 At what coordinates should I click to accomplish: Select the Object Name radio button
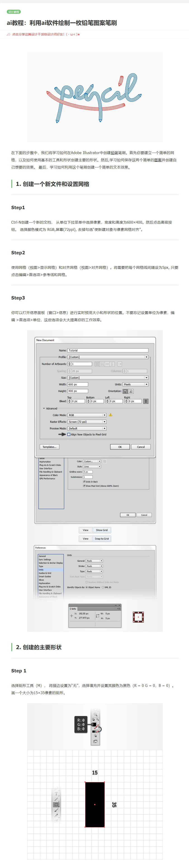pos(87,587)
